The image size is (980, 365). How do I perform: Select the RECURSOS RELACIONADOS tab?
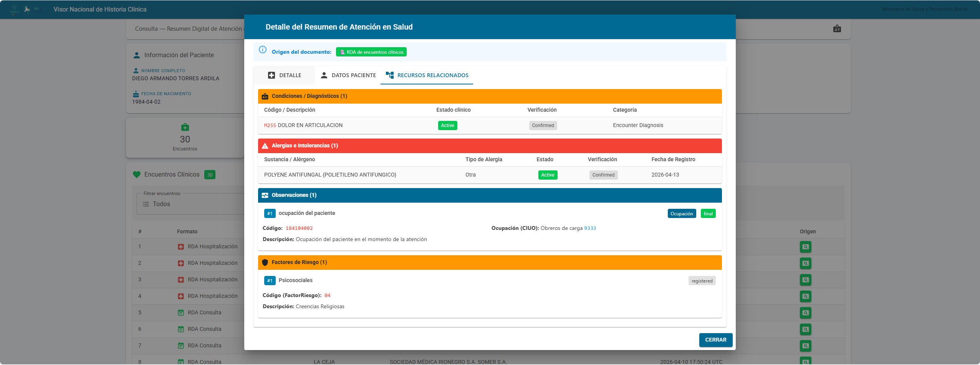427,75
